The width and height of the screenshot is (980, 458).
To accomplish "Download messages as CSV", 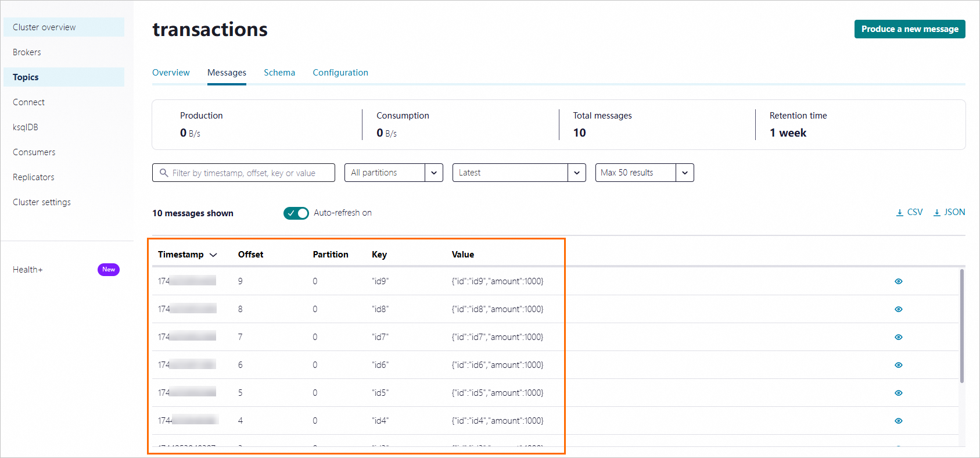I will pos(909,212).
